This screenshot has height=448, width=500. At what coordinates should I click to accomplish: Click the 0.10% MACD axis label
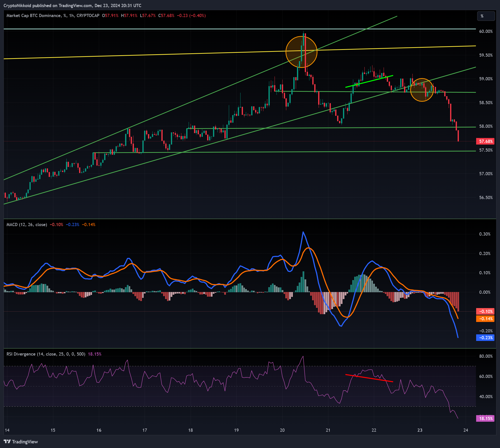coord(485,273)
